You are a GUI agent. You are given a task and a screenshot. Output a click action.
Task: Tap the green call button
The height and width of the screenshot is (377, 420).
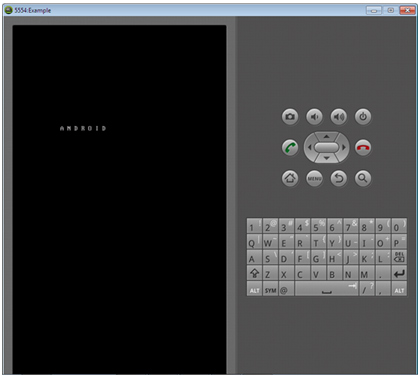(290, 147)
